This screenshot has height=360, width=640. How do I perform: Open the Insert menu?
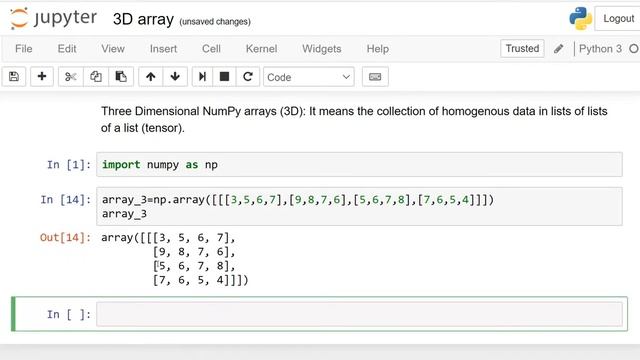point(163,49)
